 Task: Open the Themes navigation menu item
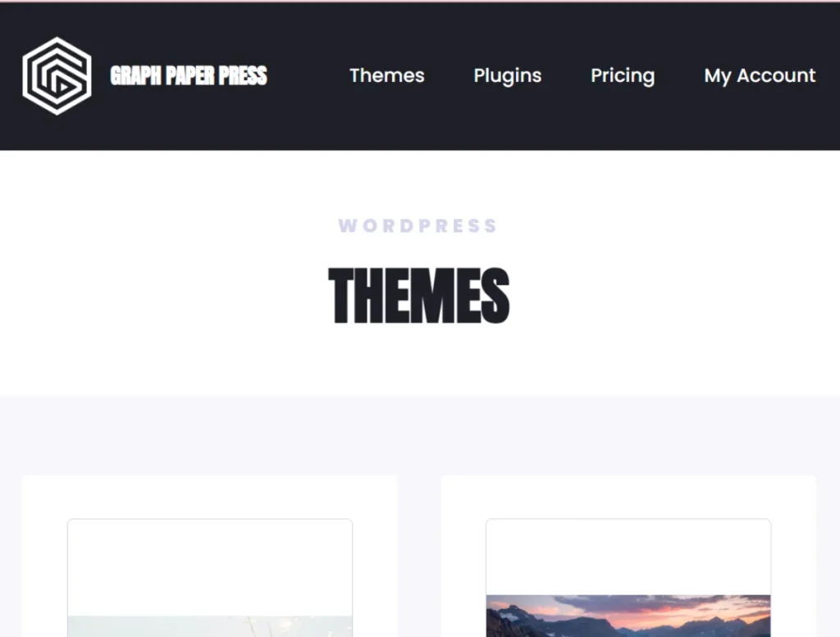point(387,75)
